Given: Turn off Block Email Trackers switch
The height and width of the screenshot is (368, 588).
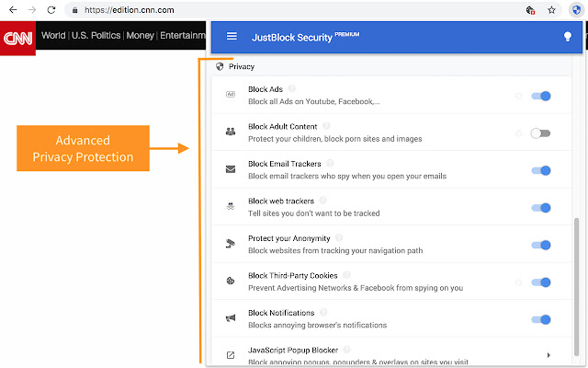Looking at the screenshot, I should [x=541, y=170].
